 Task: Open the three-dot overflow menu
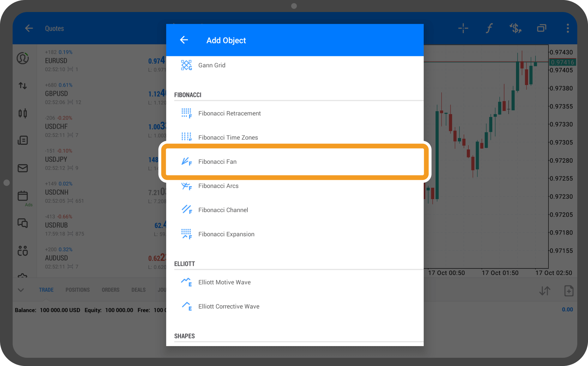[x=567, y=28]
